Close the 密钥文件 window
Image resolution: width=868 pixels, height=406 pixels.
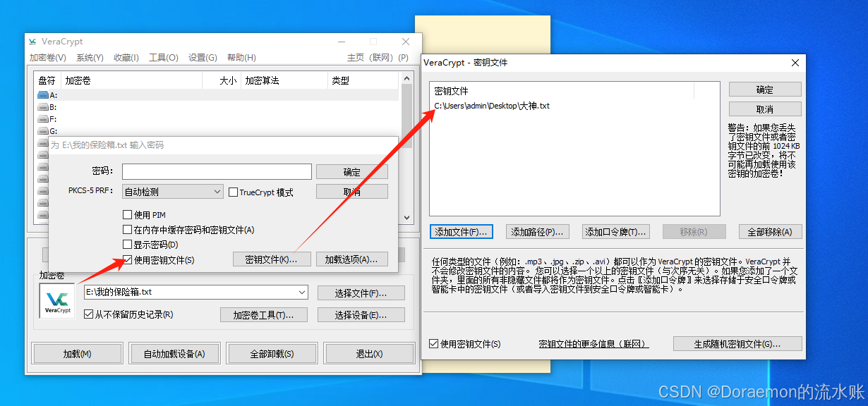[x=795, y=63]
